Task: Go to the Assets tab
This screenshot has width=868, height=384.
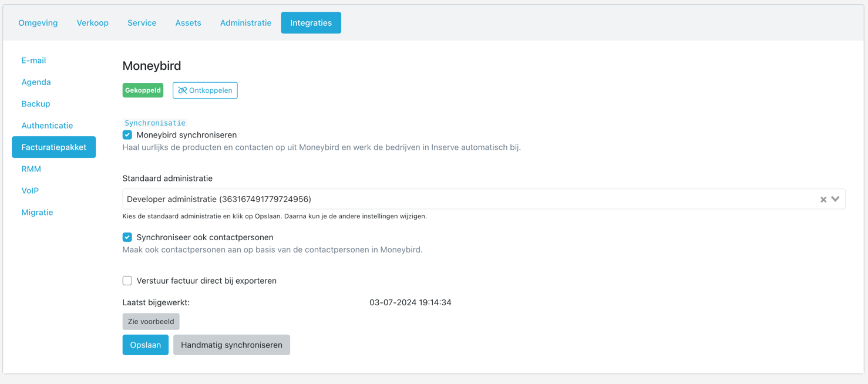Action: pos(189,23)
